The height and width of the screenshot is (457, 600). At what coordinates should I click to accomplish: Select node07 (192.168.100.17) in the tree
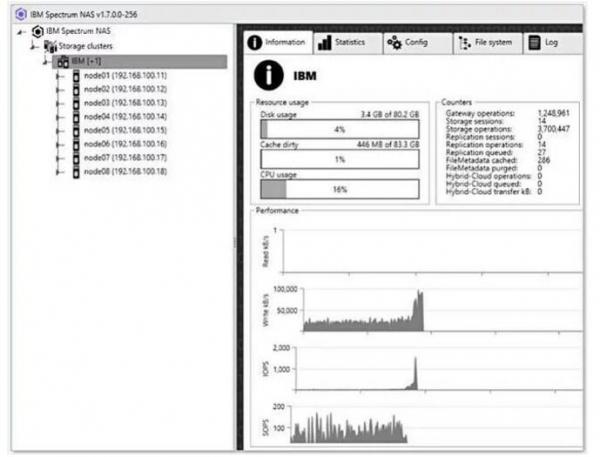(x=125, y=157)
